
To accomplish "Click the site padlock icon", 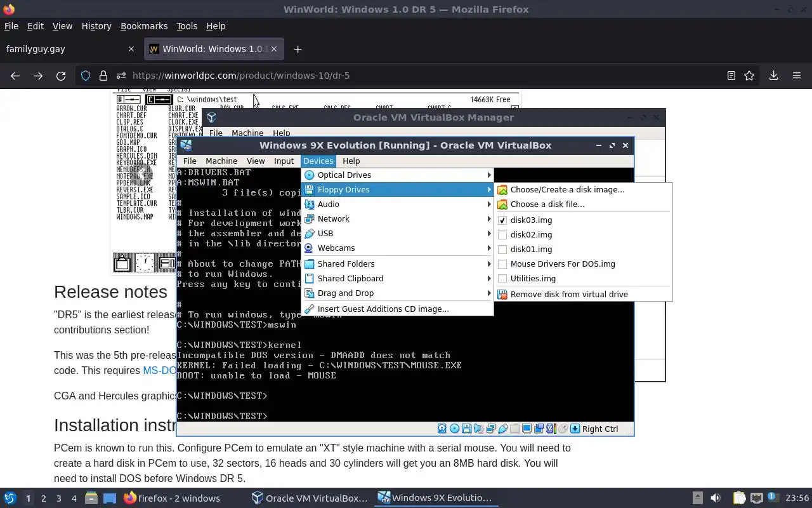I will click(x=103, y=76).
